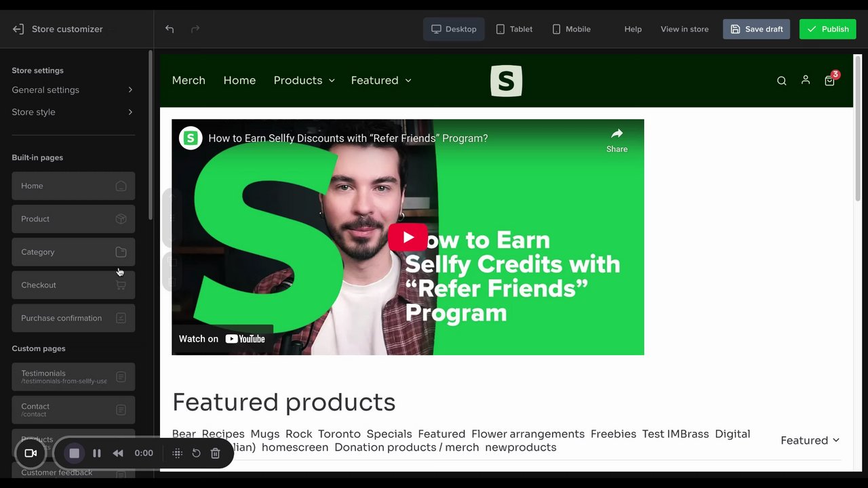Open the Purchase confirmation page
This screenshot has height=488, width=868.
[73, 319]
